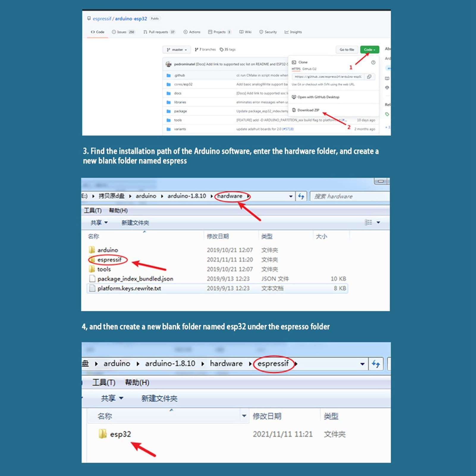The height and width of the screenshot is (476, 476).
Task: Open the Issues tab
Action: (123, 32)
